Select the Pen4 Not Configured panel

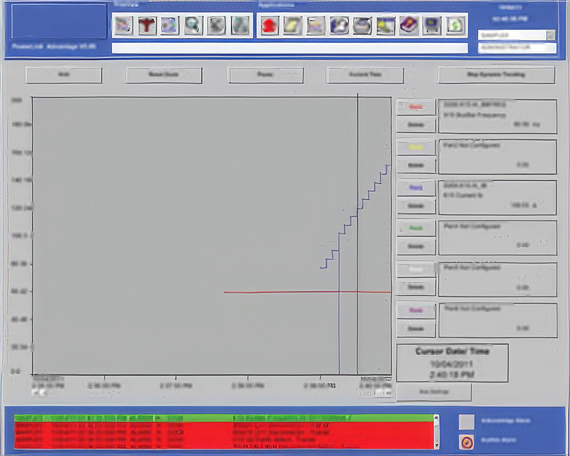point(497,238)
